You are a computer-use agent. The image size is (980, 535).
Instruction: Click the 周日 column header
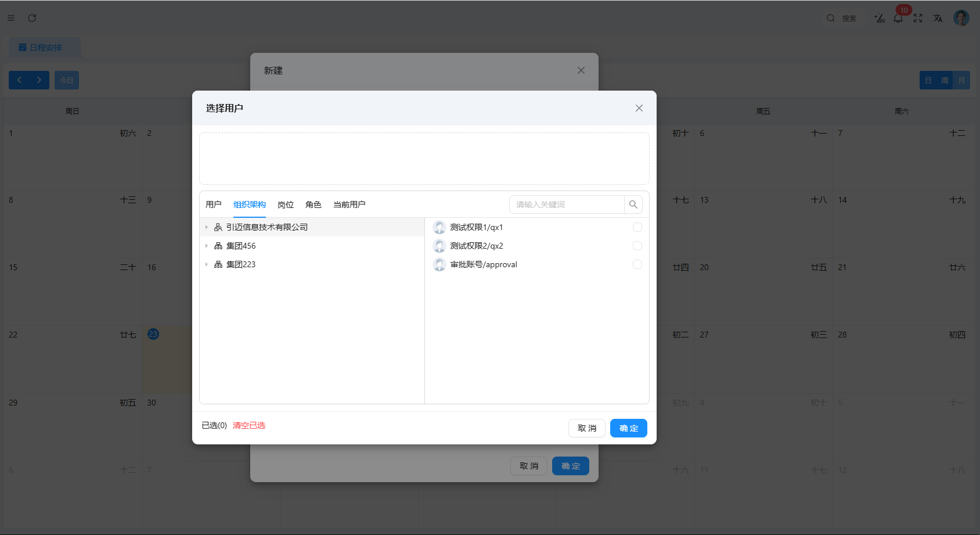pos(73,111)
